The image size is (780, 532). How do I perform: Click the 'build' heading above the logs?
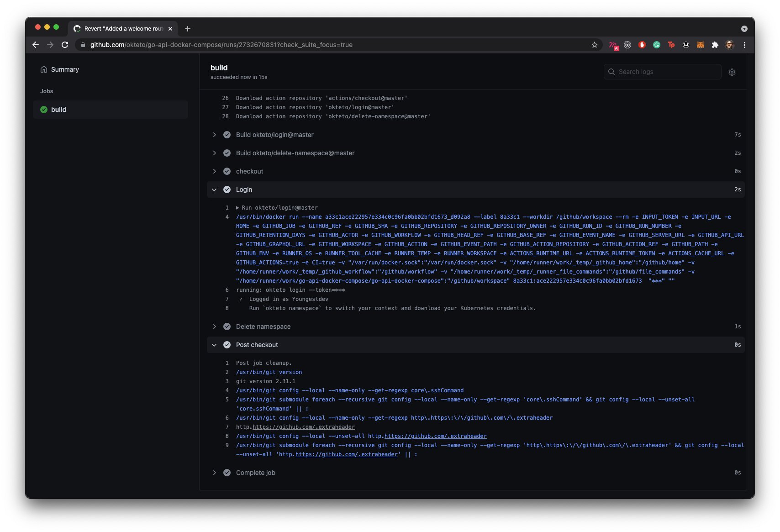[x=219, y=68]
